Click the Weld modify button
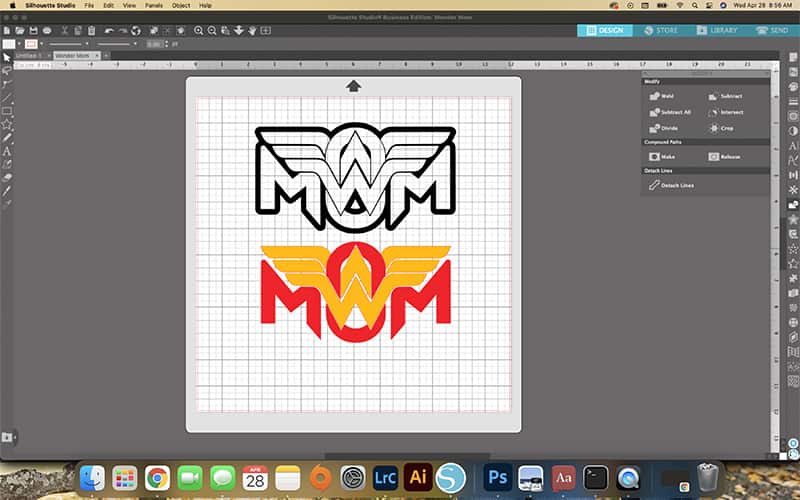Image resolution: width=800 pixels, height=500 pixels. tap(662, 96)
